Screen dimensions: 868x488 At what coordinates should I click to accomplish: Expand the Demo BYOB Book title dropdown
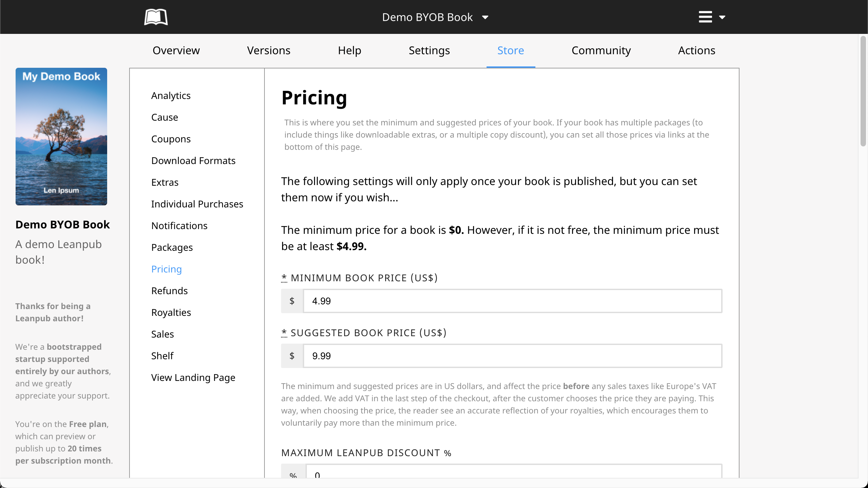point(435,17)
